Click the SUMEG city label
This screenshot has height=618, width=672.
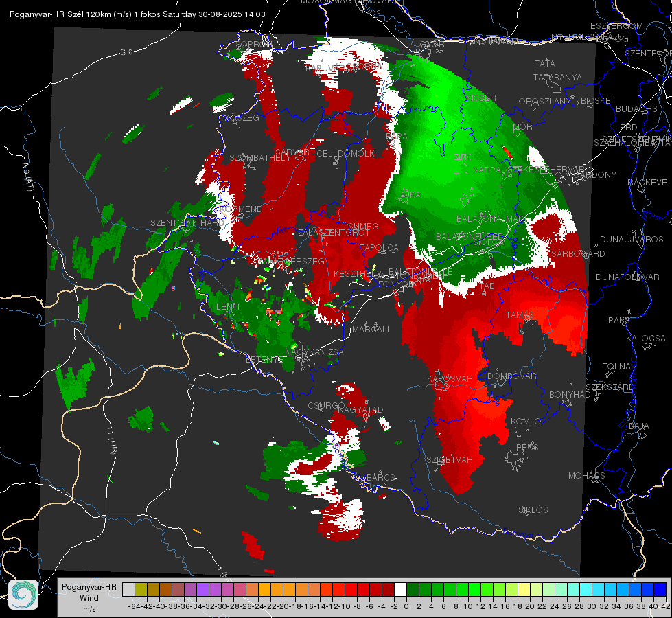363,227
